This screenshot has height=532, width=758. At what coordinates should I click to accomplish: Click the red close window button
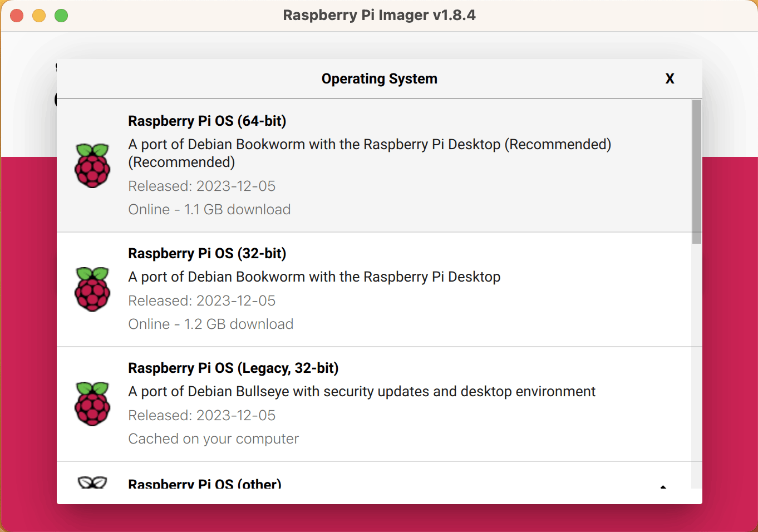coord(17,16)
